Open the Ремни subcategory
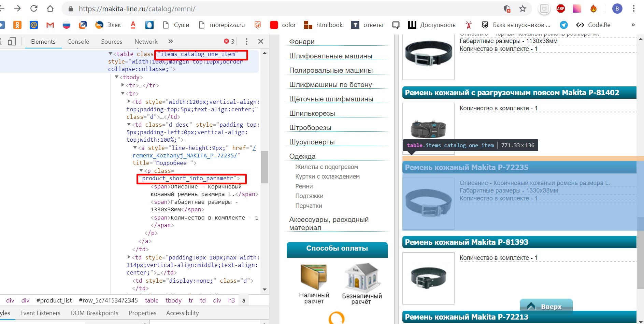 pyautogui.click(x=304, y=186)
